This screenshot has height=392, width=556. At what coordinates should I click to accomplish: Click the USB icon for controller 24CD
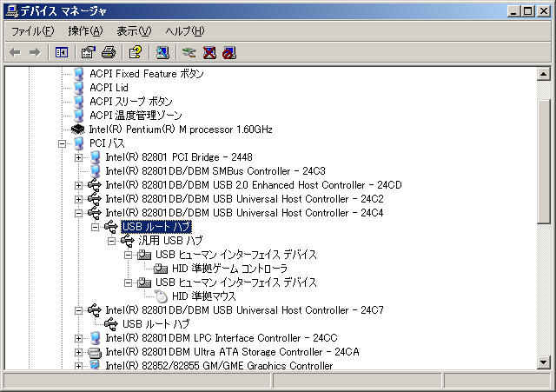point(95,185)
